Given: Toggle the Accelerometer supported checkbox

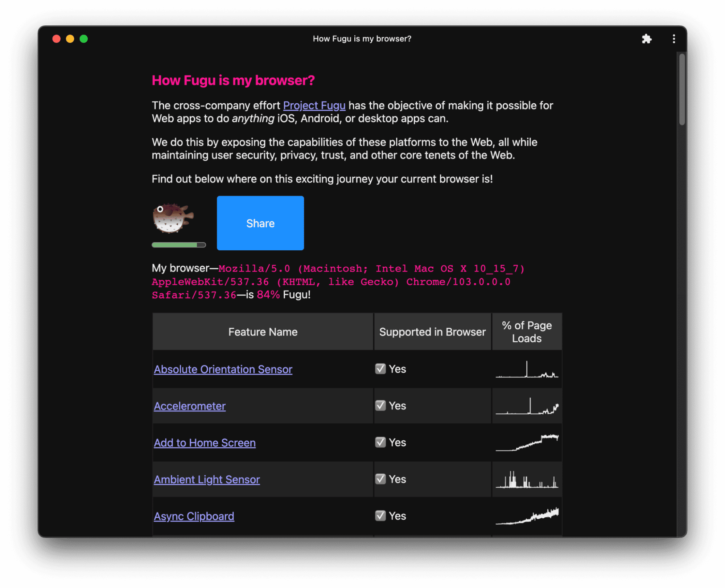Looking at the screenshot, I should pyautogui.click(x=381, y=405).
